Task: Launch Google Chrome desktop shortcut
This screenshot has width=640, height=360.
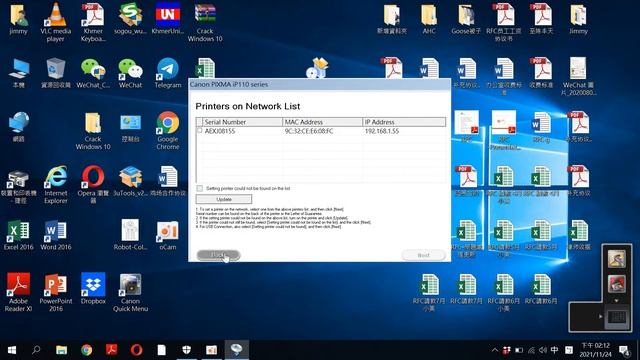Action: click(x=168, y=130)
